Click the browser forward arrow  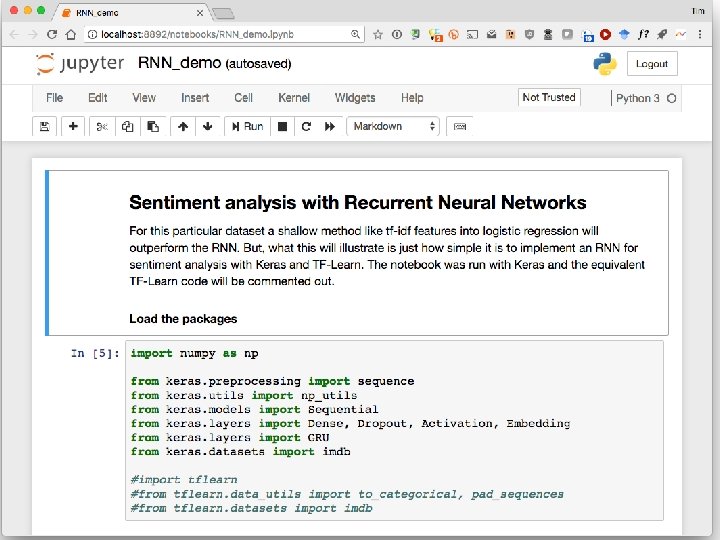point(33,34)
